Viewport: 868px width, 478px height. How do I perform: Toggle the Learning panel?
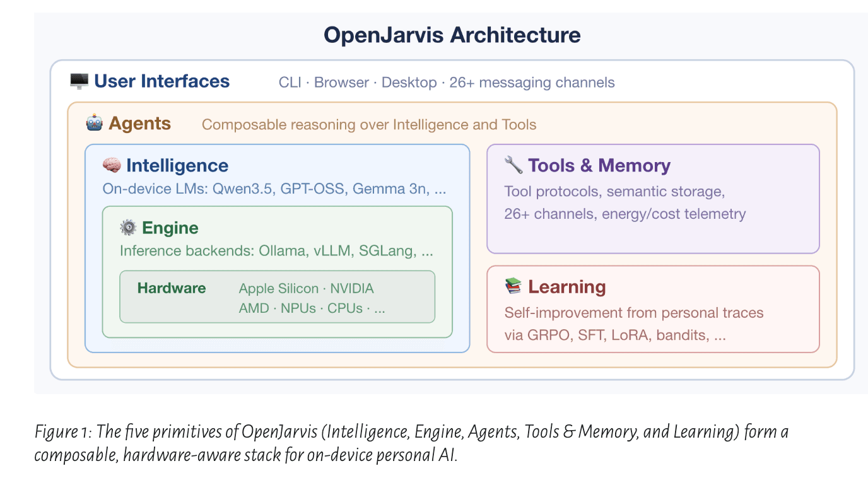click(567, 287)
